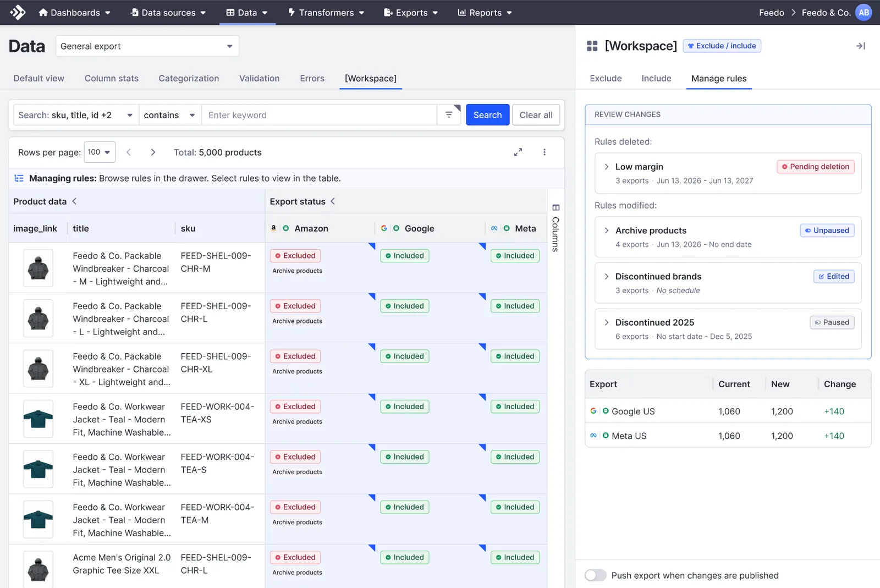Toggle push export when changes are published

tap(596, 575)
